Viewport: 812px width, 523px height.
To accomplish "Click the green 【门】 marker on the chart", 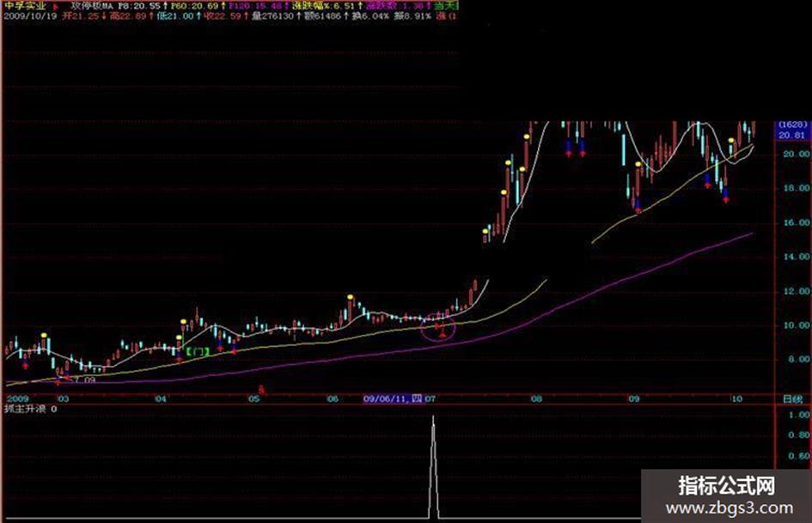I will [x=198, y=352].
